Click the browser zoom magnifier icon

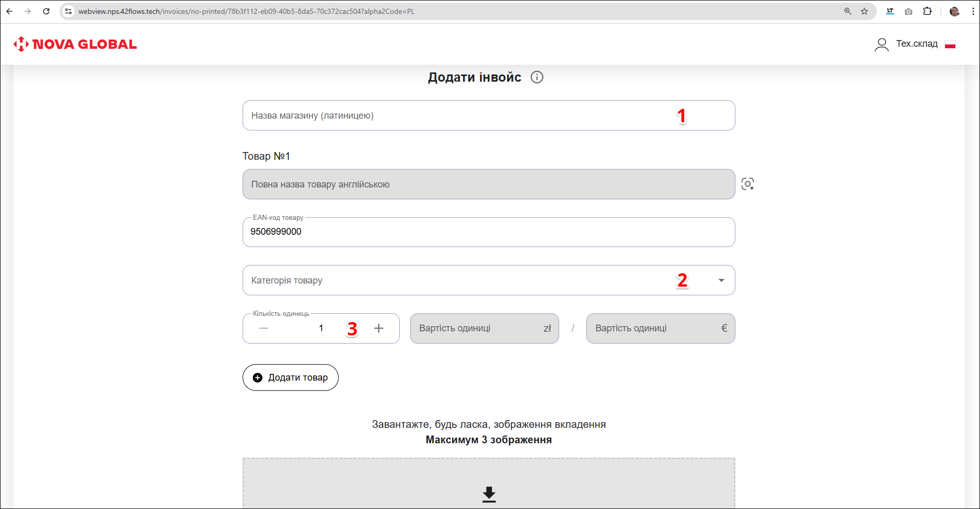coord(847,11)
